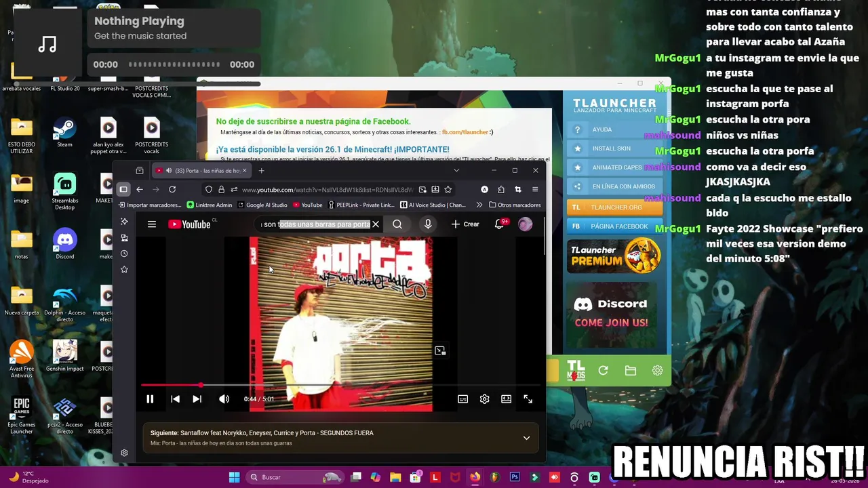Open the browser extensions puzzle icon
Image resolution: width=868 pixels, height=488 pixels.
[x=501, y=190]
